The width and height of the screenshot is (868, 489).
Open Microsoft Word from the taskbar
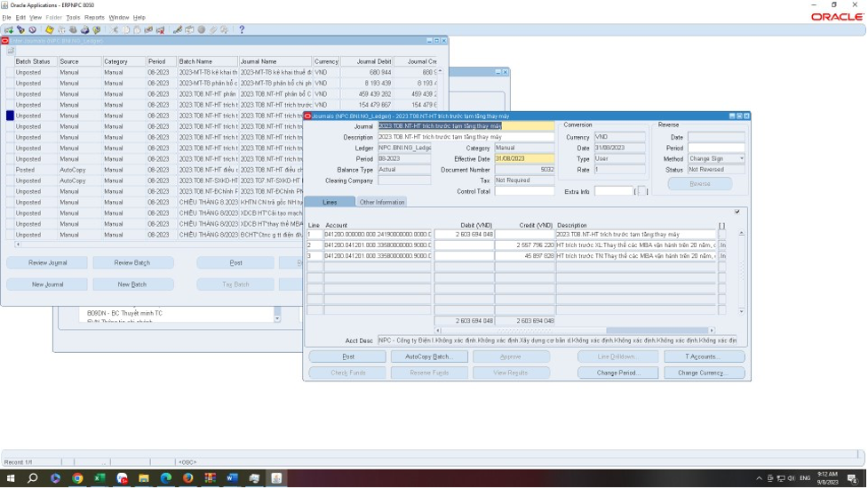pos(232,478)
